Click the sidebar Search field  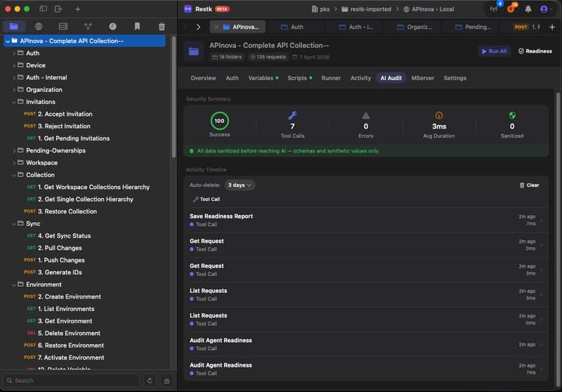[72, 381]
